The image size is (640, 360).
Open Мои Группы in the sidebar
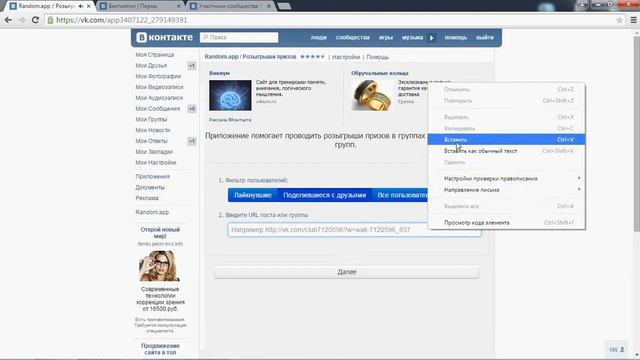pyautogui.click(x=151, y=120)
